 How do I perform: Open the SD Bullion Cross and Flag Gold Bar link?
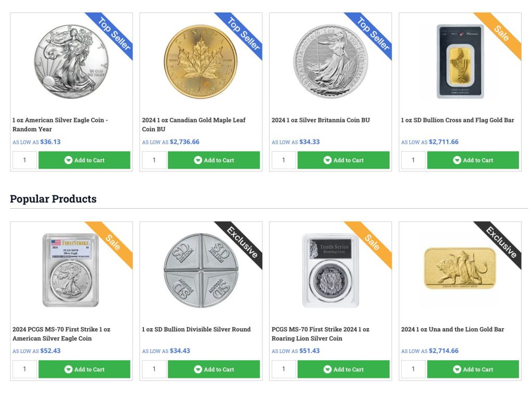(x=457, y=120)
